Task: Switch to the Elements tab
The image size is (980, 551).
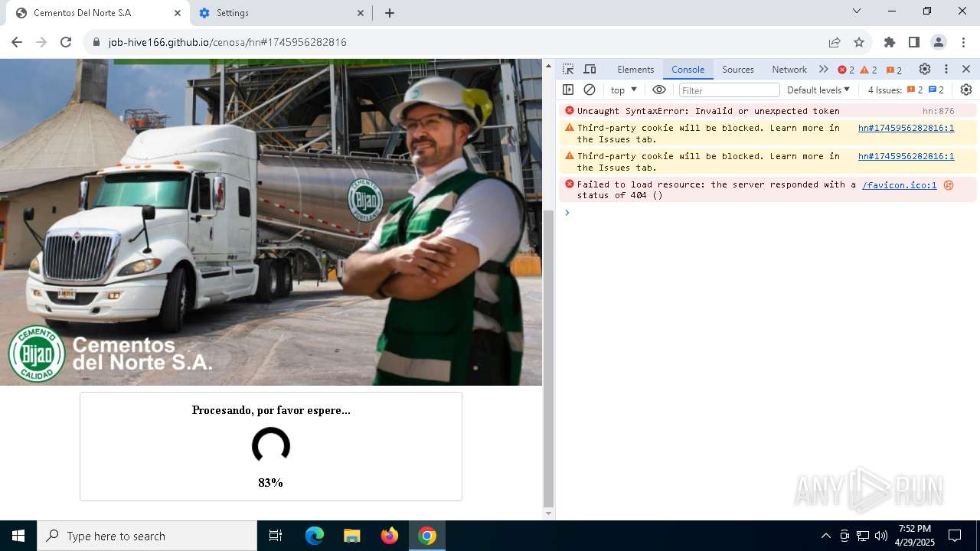Action: pyautogui.click(x=635, y=69)
